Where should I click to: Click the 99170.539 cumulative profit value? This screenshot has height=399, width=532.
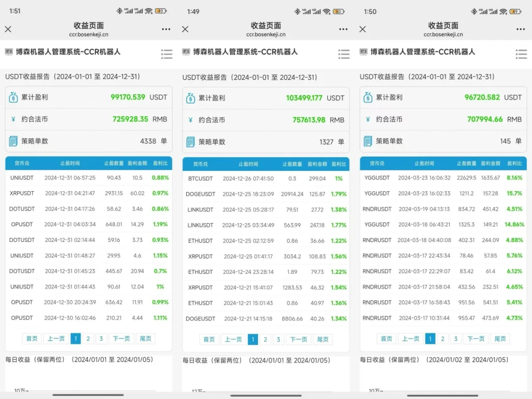(128, 97)
